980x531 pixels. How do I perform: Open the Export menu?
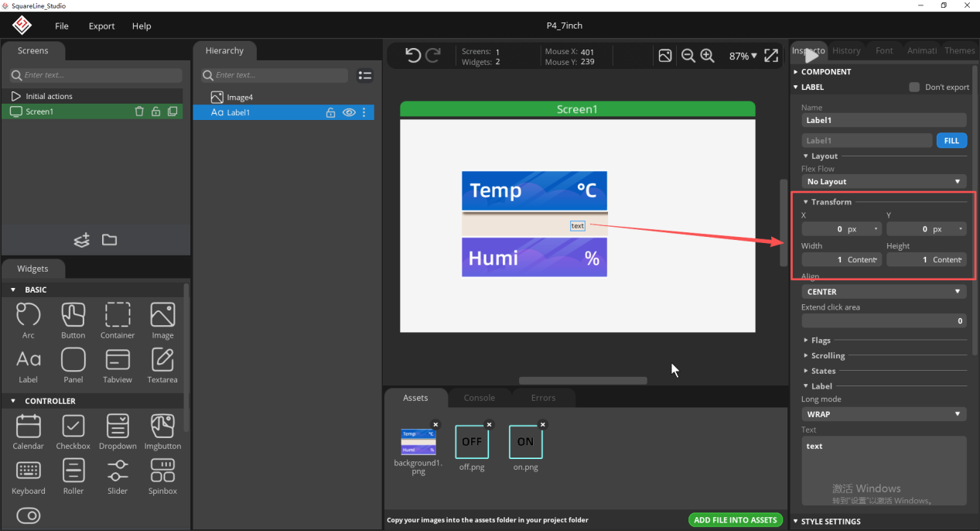click(x=101, y=26)
